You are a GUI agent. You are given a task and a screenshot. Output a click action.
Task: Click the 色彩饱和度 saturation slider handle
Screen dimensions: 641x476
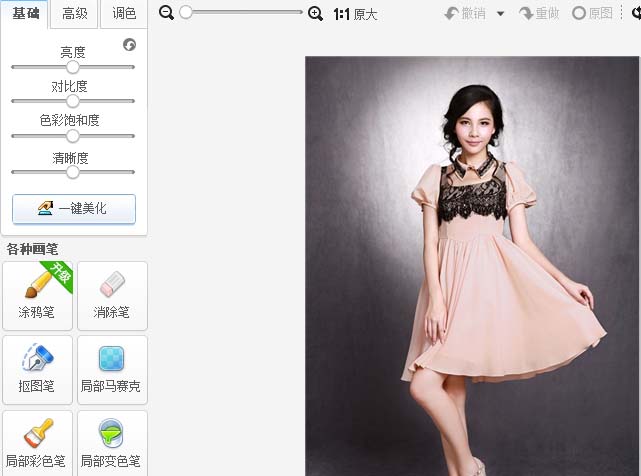[x=73, y=136]
